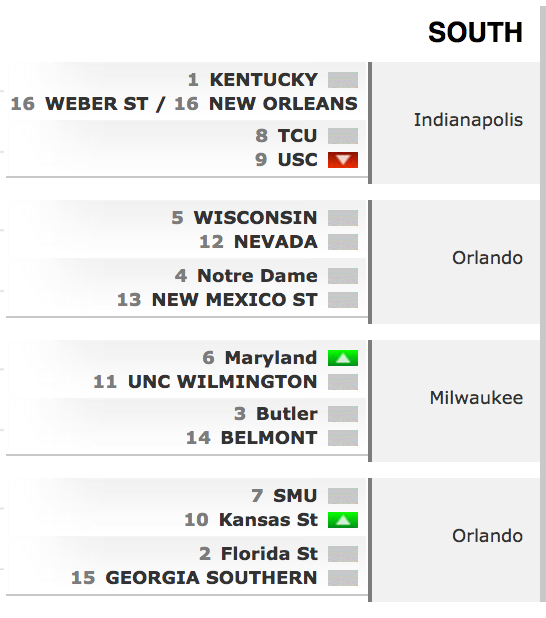
Task: Click the green up arrow beside Kansas St
Action: 343,520
